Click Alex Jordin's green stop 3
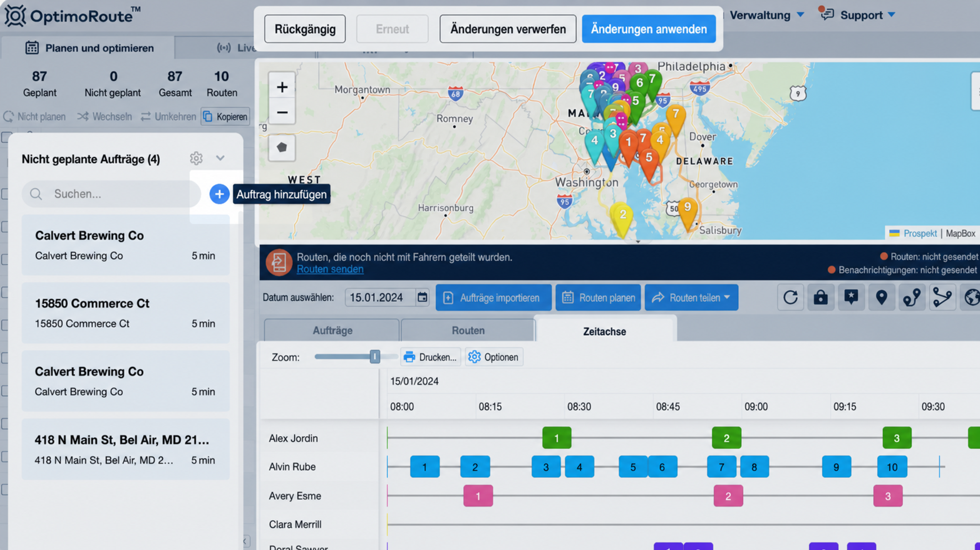This screenshot has height=550, width=980. point(897,438)
